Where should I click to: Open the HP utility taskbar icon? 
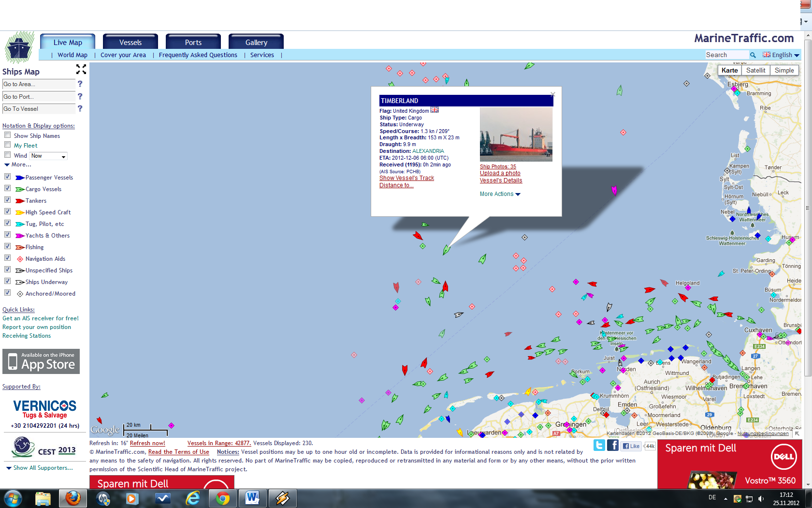(103, 498)
